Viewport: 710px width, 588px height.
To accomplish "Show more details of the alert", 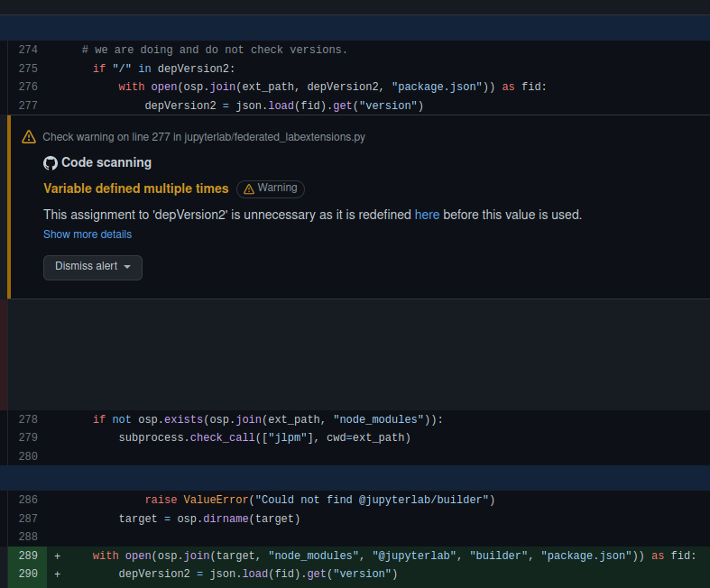I will [x=88, y=234].
